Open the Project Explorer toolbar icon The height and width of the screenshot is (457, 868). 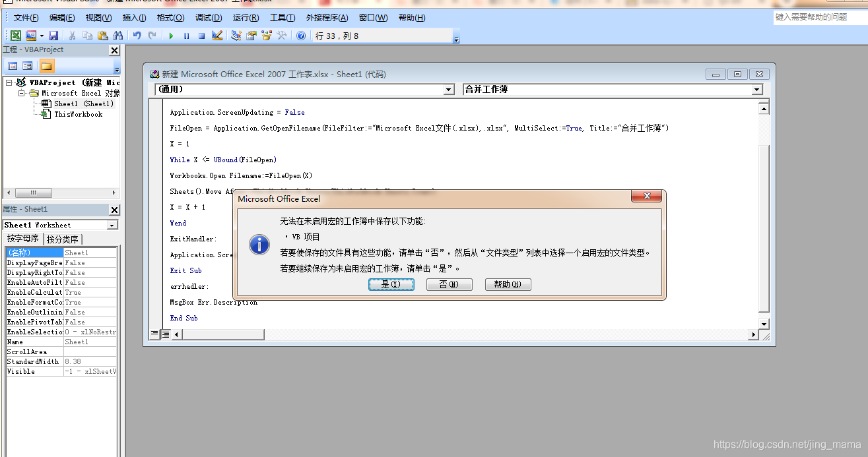pyautogui.click(x=236, y=36)
